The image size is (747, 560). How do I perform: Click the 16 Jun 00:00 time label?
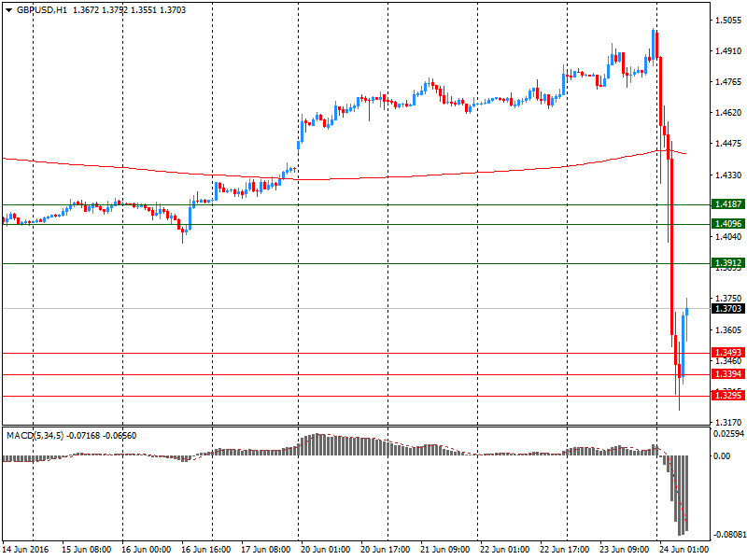(x=146, y=550)
